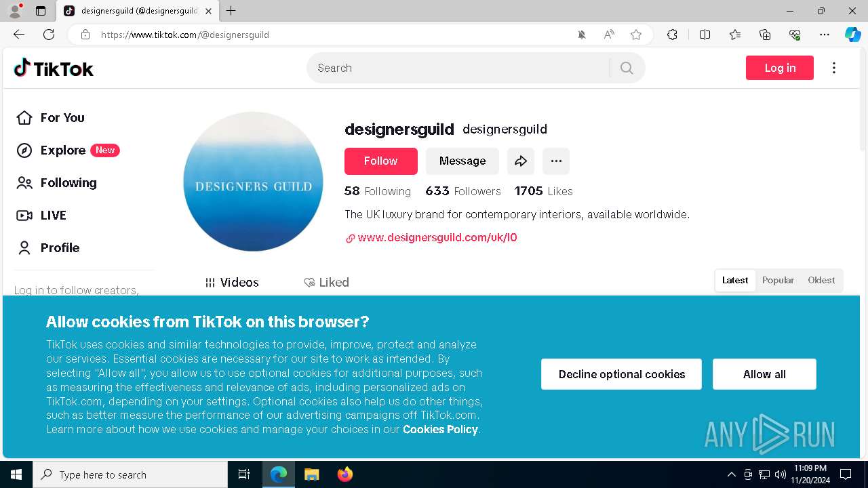
Task: Close the designersguild tab
Action: (x=208, y=11)
